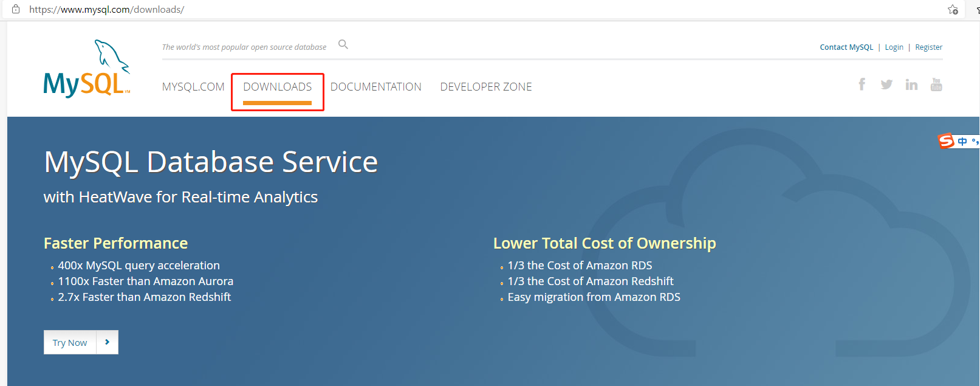Click the lock icon in address bar
The image size is (980, 386).
(16, 9)
